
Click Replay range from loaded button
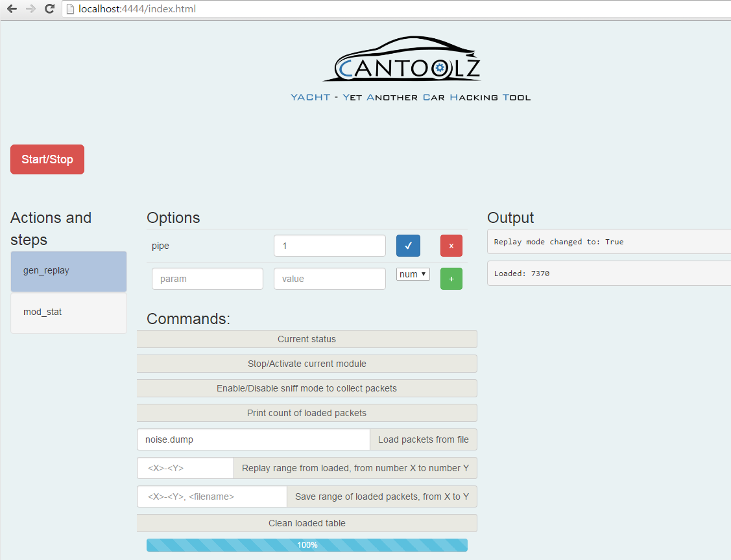click(355, 468)
